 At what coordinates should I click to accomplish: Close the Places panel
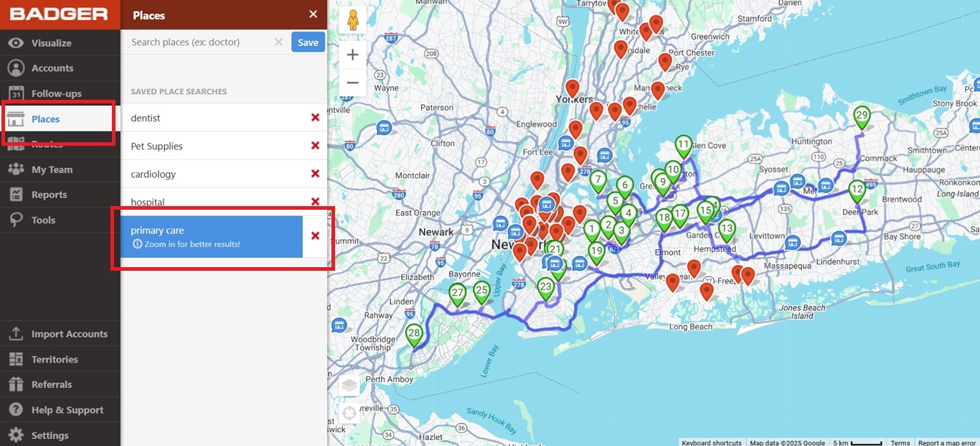click(x=313, y=14)
